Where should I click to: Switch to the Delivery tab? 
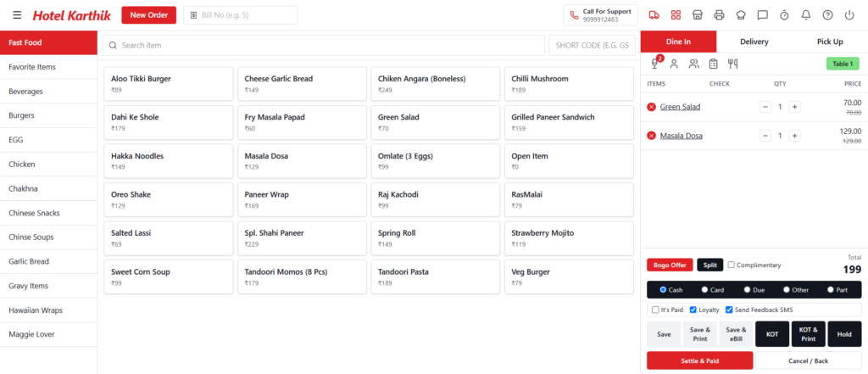coord(754,42)
